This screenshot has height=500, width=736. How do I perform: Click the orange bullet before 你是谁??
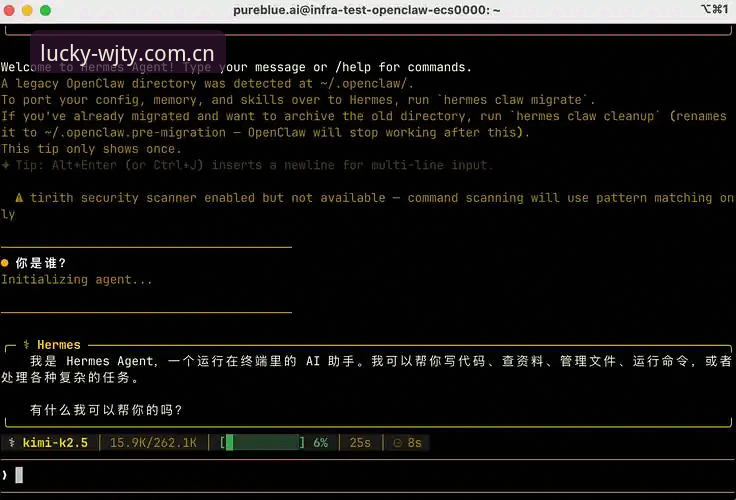tap(5, 263)
